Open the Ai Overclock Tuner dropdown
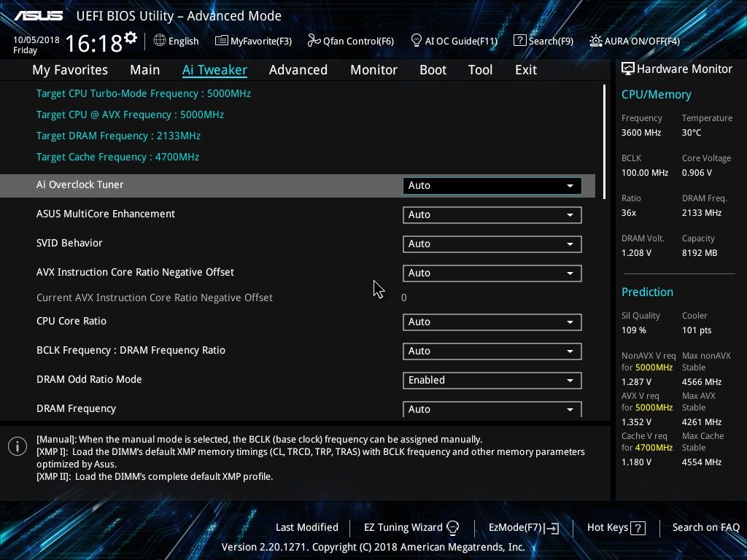Viewport: 747px width, 560px height. coord(492,186)
